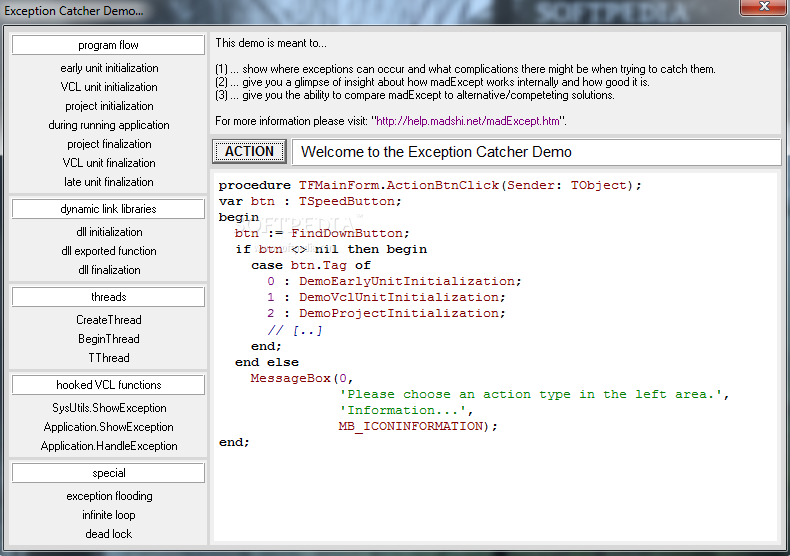
Task: Click the 'DemoProjectInitialization' code line
Action: [386, 313]
